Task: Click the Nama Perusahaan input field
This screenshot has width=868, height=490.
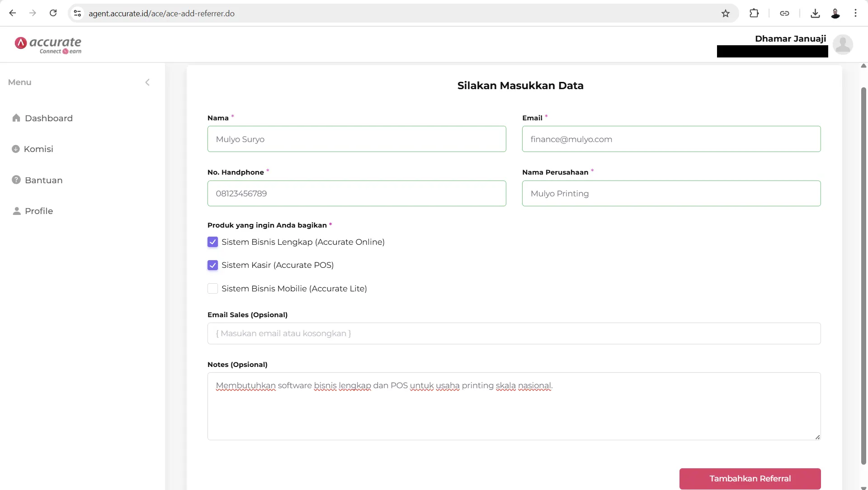Action: coord(671,193)
